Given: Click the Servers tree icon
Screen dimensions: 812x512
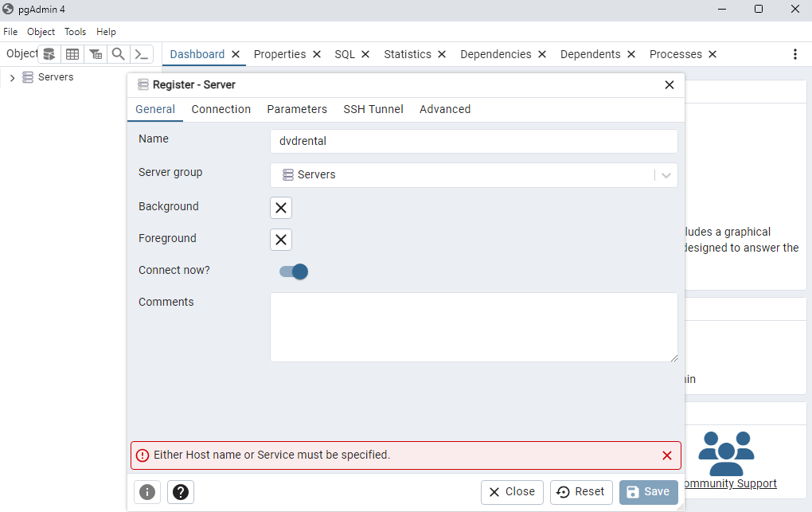Looking at the screenshot, I should point(28,77).
